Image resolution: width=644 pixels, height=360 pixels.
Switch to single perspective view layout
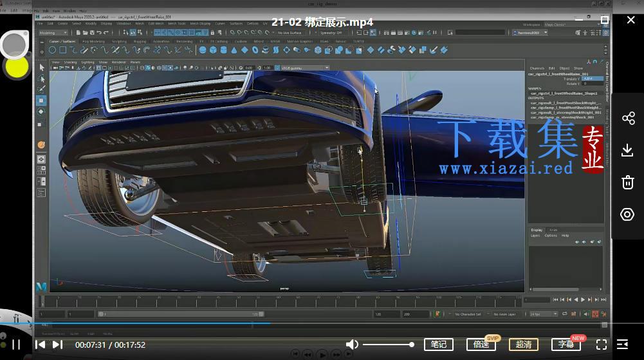pos(41,159)
